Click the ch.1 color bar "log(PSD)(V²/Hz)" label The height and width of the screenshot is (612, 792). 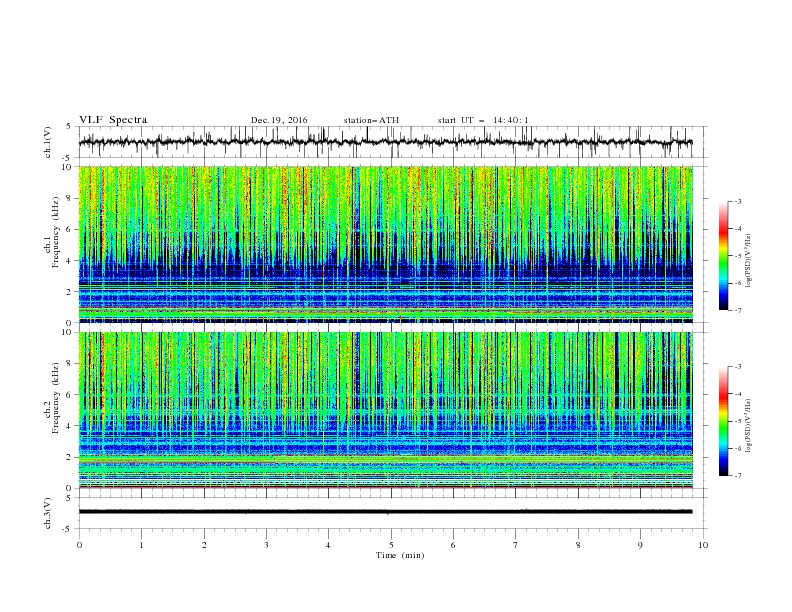(748, 261)
